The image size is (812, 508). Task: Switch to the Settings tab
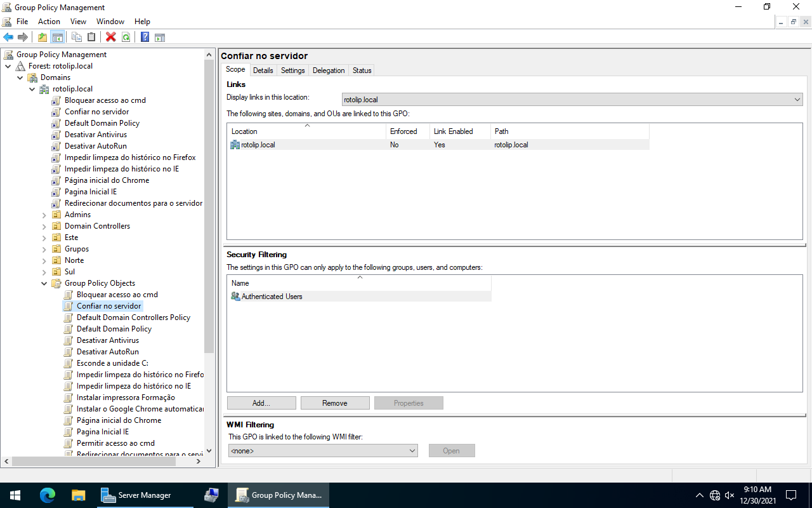click(292, 70)
